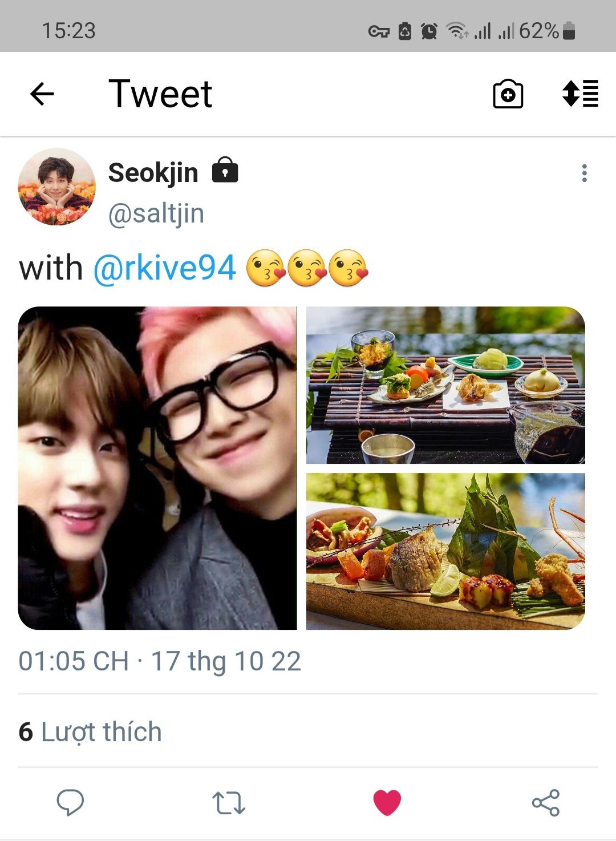
Task: Tap the alarm clock status icon
Action: pyautogui.click(x=429, y=31)
